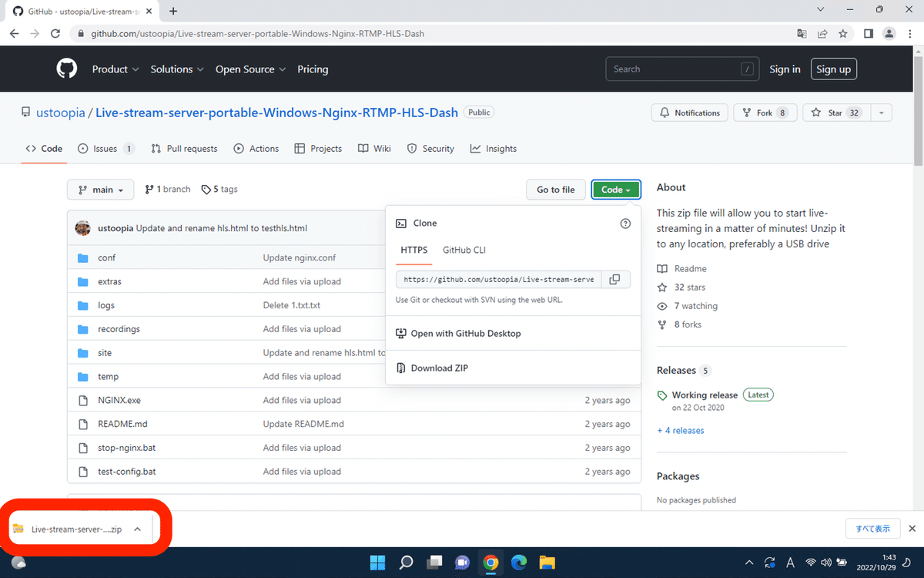Open the Security tab
Image resolution: width=924 pixels, height=578 pixels.
[430, 149]
